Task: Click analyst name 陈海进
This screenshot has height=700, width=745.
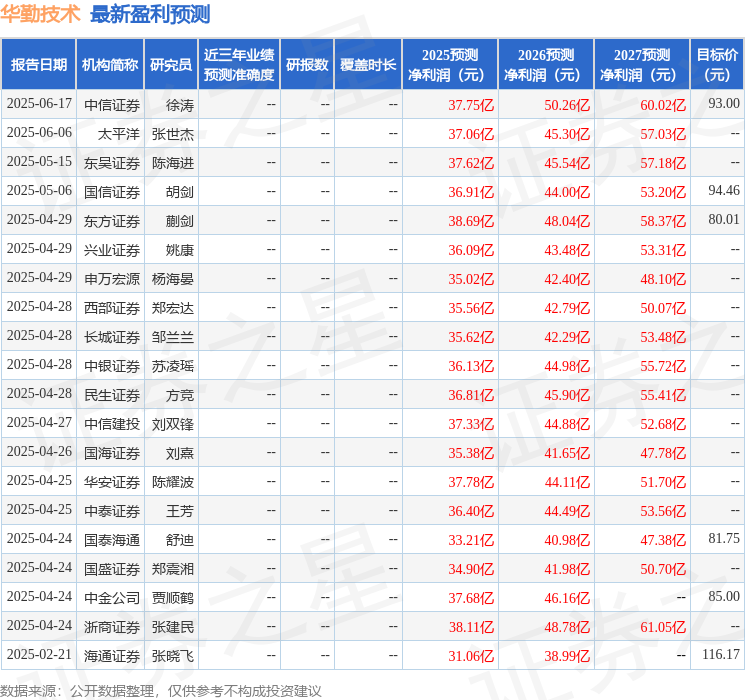Action: [172, 163]
